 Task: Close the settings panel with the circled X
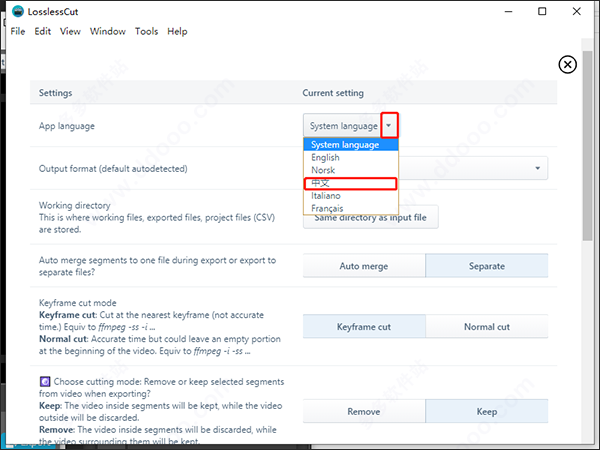(x=567, y=65)
